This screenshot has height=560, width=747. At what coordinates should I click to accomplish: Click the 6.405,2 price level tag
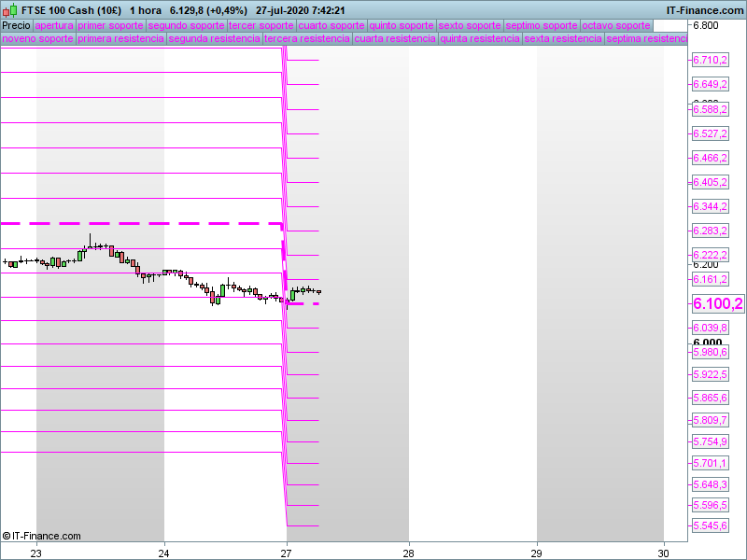pos(711,182)
